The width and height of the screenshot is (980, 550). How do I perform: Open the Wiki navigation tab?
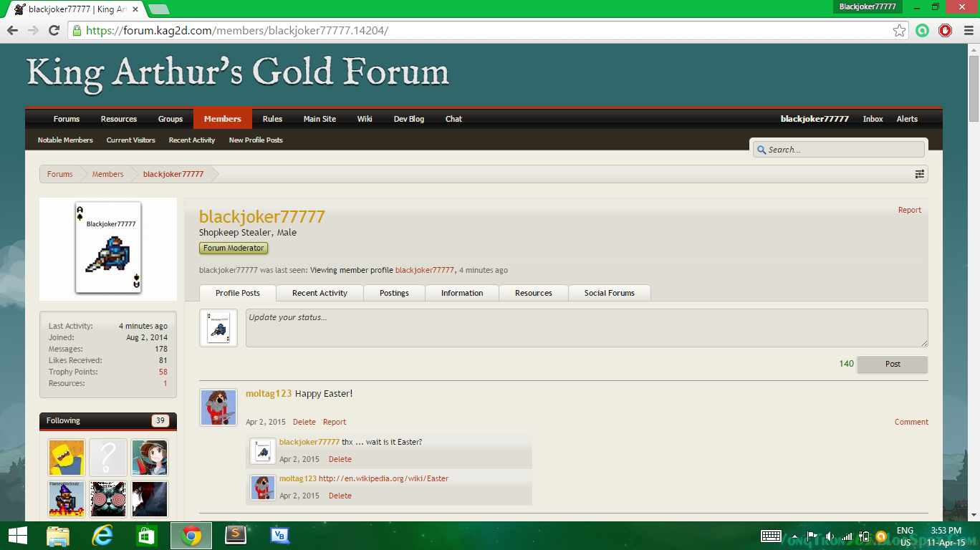(365, 119)
